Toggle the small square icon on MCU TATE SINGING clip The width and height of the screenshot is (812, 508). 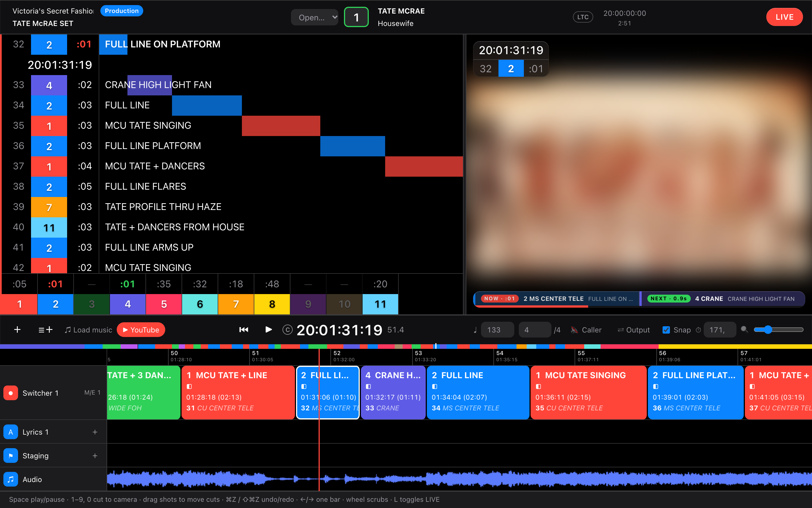point(538,386)
